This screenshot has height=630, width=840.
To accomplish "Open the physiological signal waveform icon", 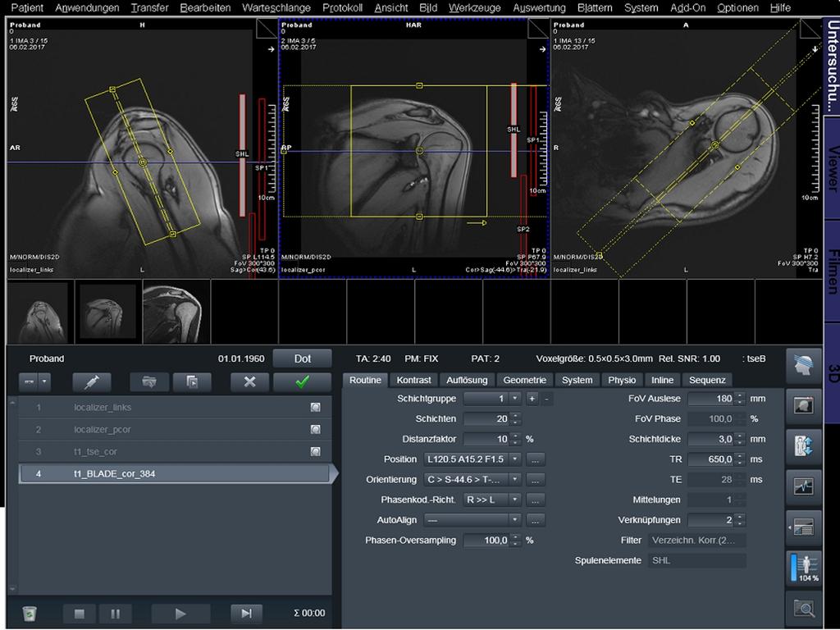I will [804, 486].
